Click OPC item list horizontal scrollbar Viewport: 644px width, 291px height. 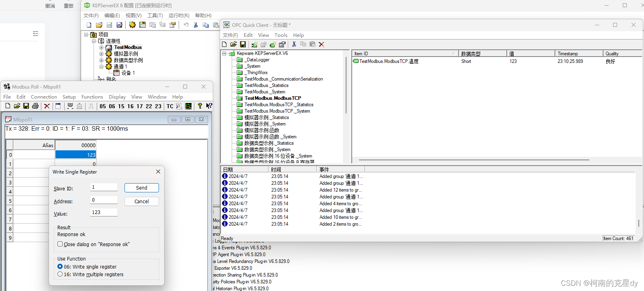coord(474,160)
